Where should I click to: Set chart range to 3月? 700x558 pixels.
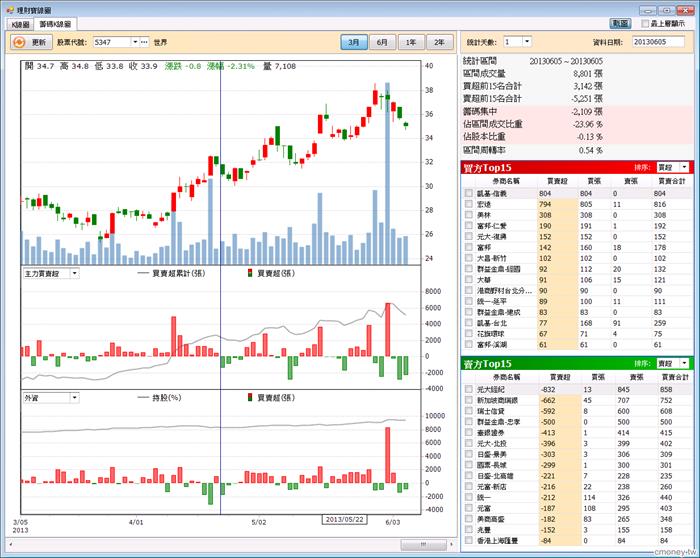354,42
